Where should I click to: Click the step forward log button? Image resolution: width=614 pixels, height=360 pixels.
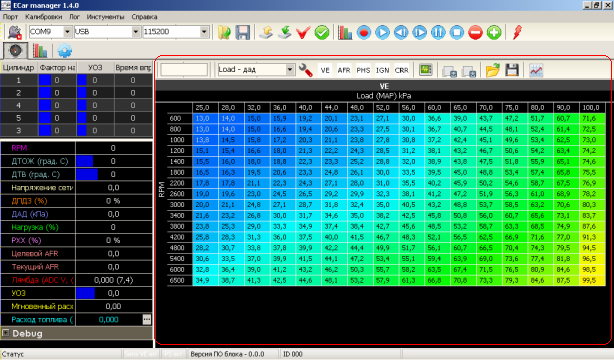click(419, 33)
